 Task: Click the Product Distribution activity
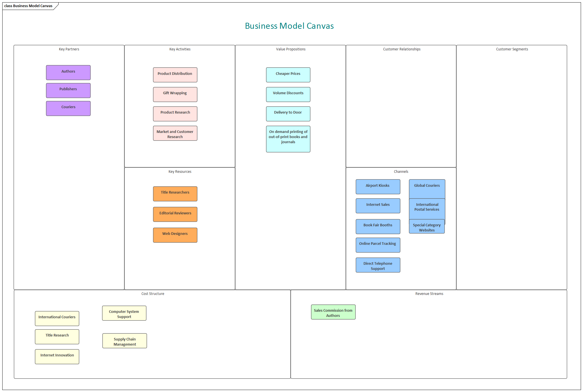(x=175, y=75)
